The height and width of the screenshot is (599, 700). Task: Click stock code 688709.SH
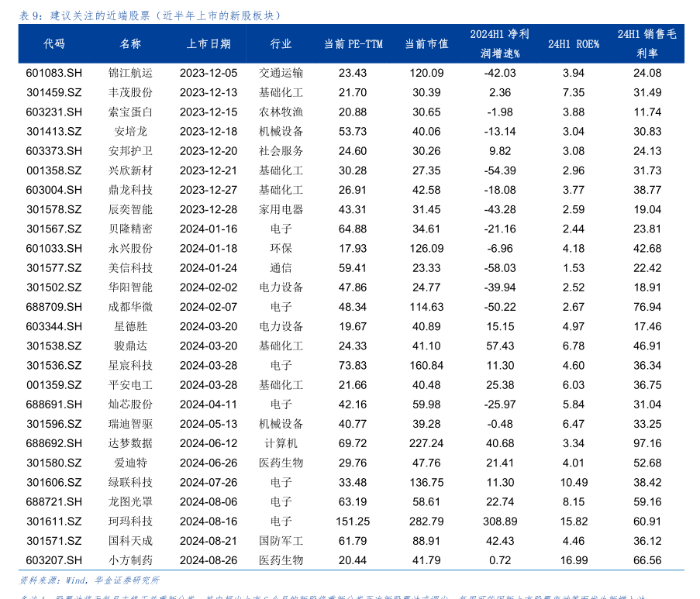[x=53, y=307]
